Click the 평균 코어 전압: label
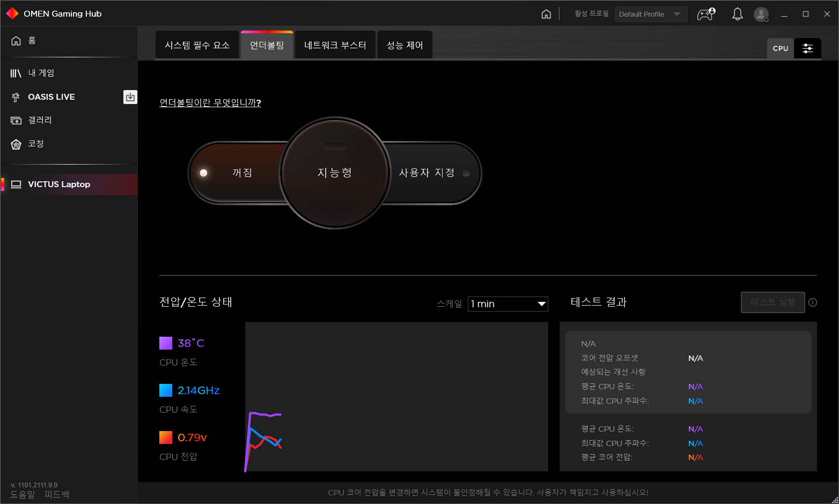839x504 pixels. point(607,457)
